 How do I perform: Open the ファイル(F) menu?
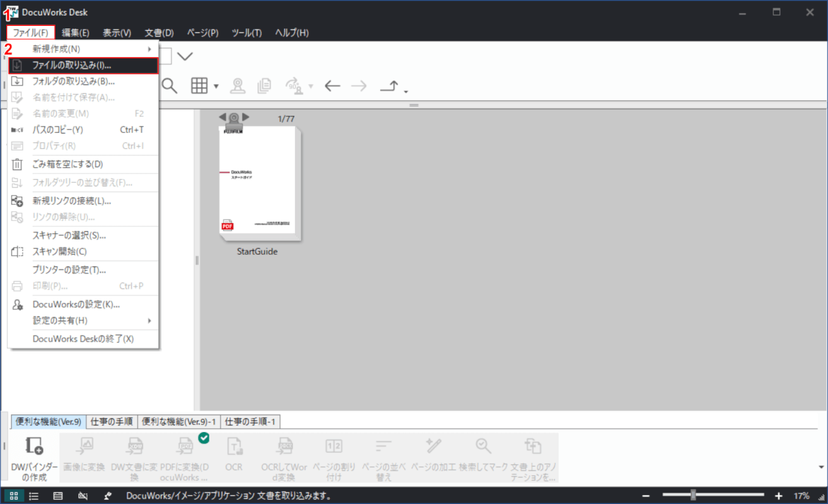tap(31, 33)
